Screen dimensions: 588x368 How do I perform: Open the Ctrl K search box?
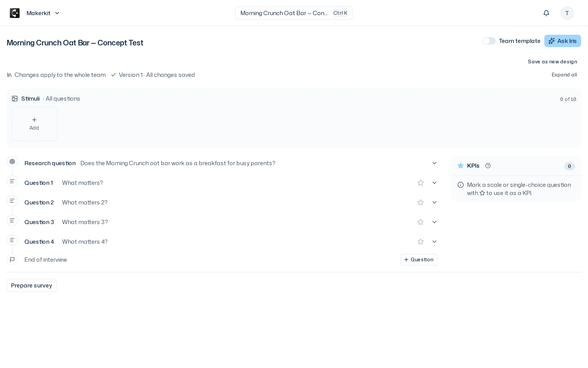click(294, 13)
